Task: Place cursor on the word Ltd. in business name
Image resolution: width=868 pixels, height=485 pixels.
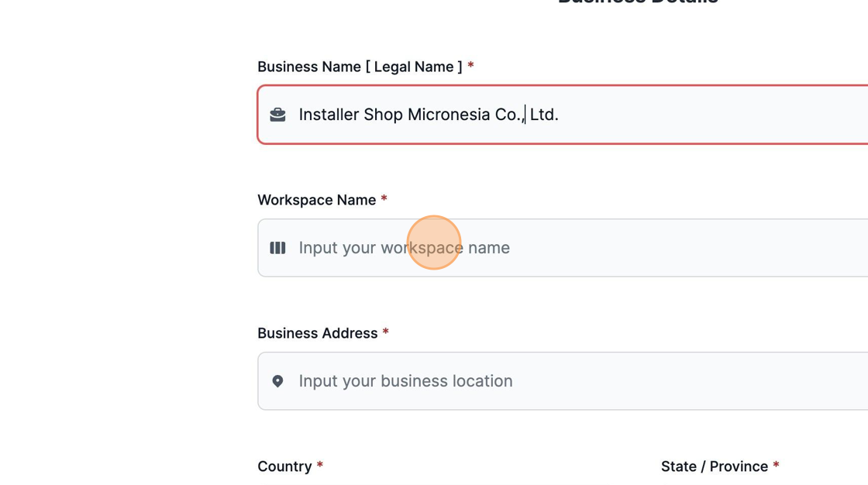Action: [x=544, y=115]
